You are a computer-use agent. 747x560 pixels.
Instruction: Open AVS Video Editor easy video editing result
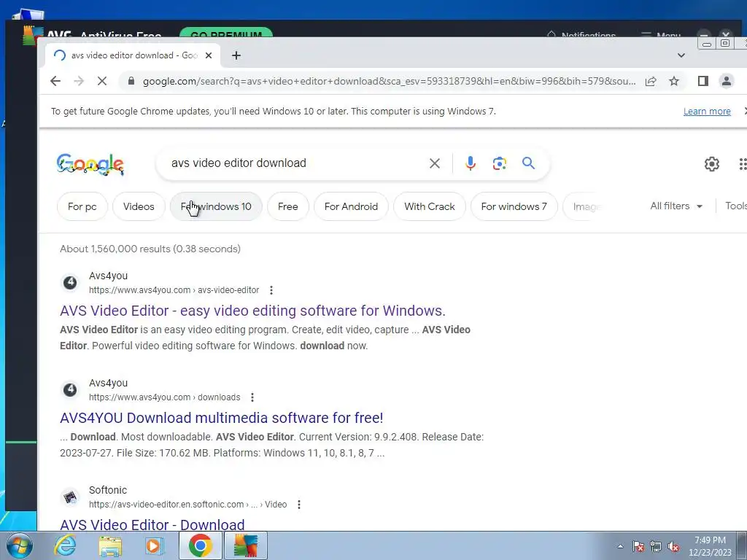(x=252, y=311)
